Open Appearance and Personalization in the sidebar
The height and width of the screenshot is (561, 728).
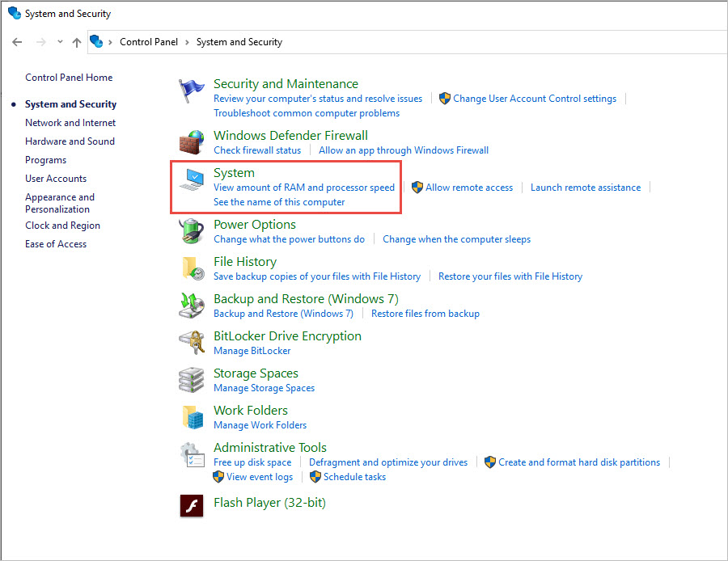tap(59, 203)
